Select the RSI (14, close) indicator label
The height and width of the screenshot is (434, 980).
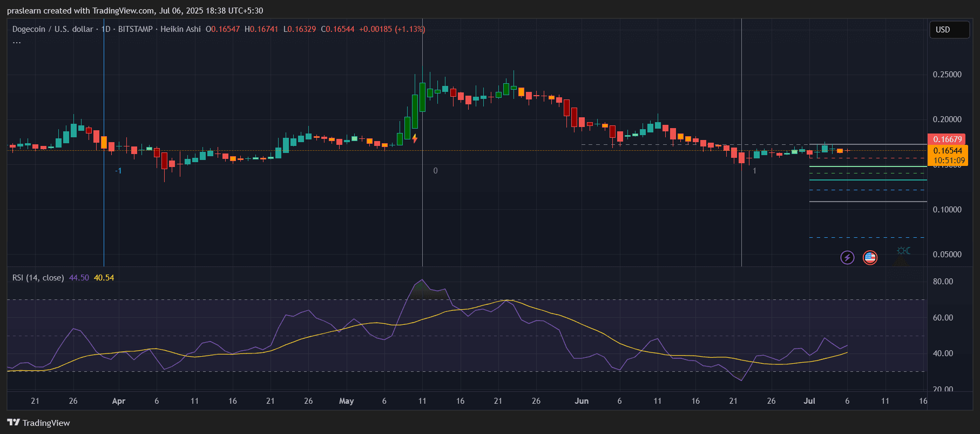38,278
